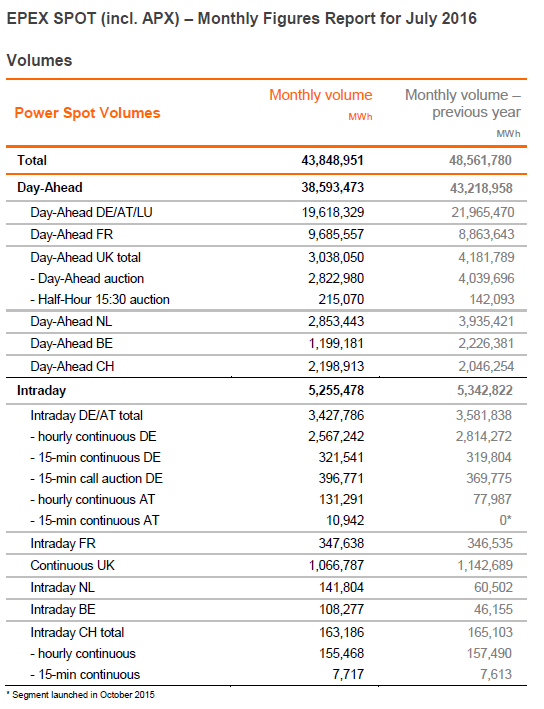Click Day-Ahead NL previous year value 3,935,421
Image resolution: width=544 pixels, height=709 pixels.
pos(486,321)
